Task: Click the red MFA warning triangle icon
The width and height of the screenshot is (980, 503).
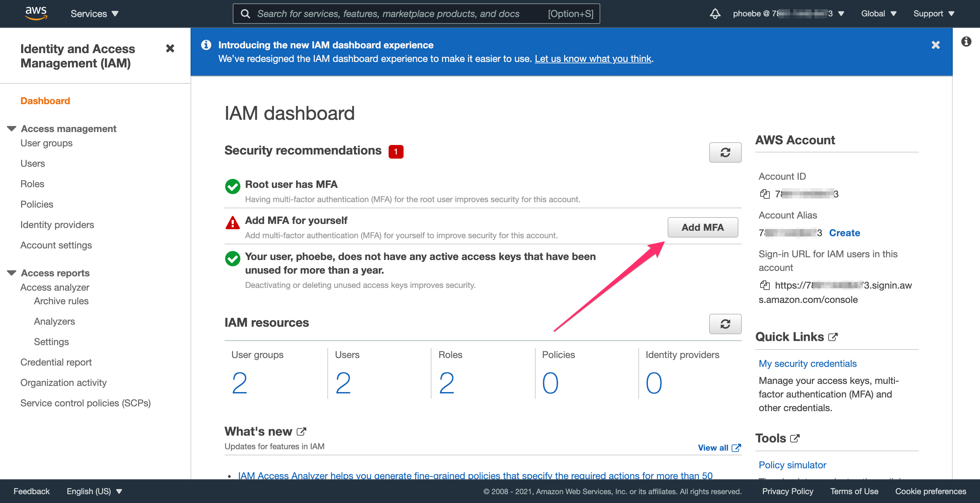Action: [232, 223]
